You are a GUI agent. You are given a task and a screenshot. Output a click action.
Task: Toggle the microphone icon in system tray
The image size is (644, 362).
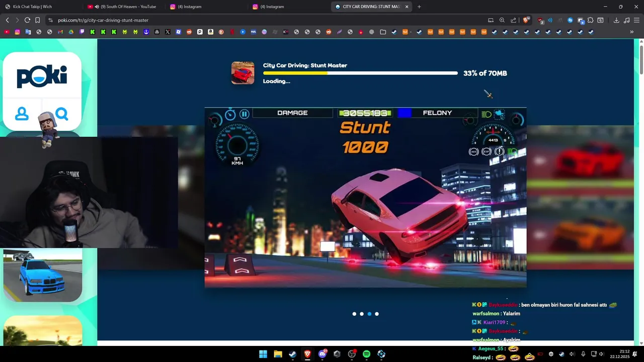click(x=583, y=354)
